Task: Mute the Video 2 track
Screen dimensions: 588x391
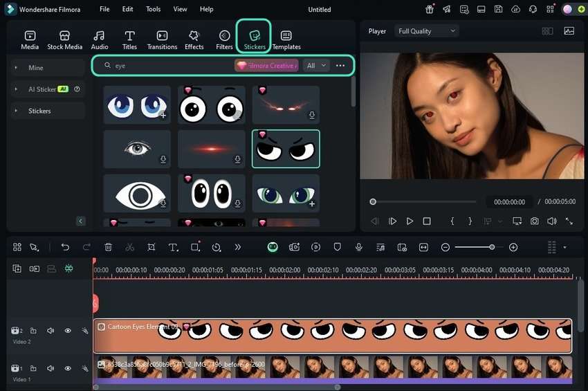Action: [50, 331]
